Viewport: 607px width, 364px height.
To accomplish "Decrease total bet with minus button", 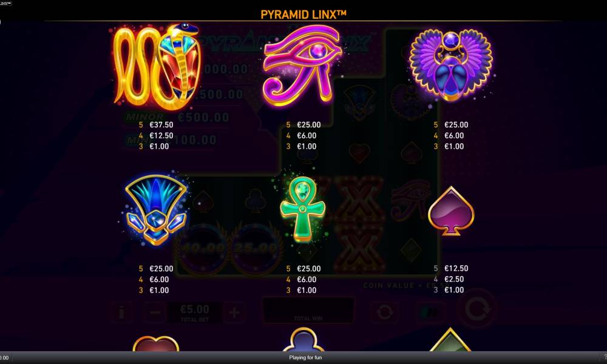I will point(155,312).
